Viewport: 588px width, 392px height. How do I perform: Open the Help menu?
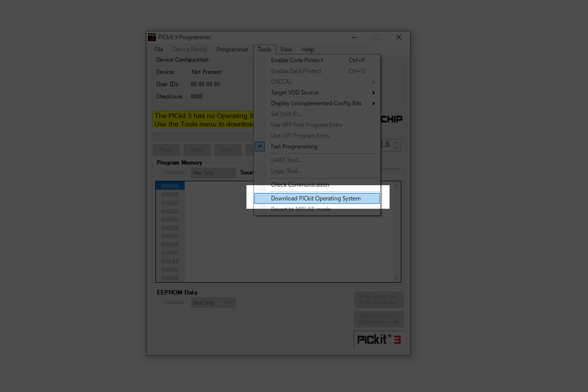coord(308,49)
